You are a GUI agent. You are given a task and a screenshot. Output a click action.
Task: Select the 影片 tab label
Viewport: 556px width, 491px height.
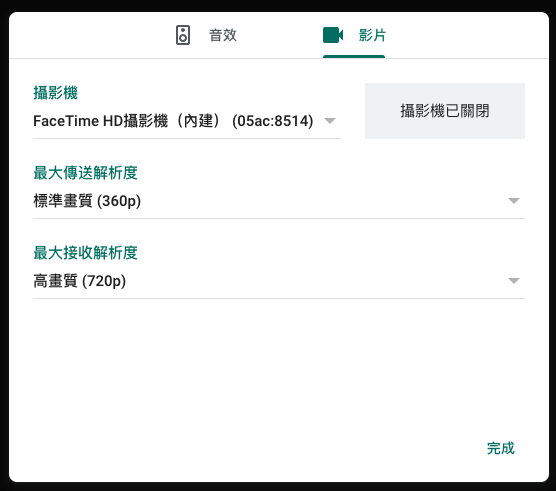click(x=372, y=35)
